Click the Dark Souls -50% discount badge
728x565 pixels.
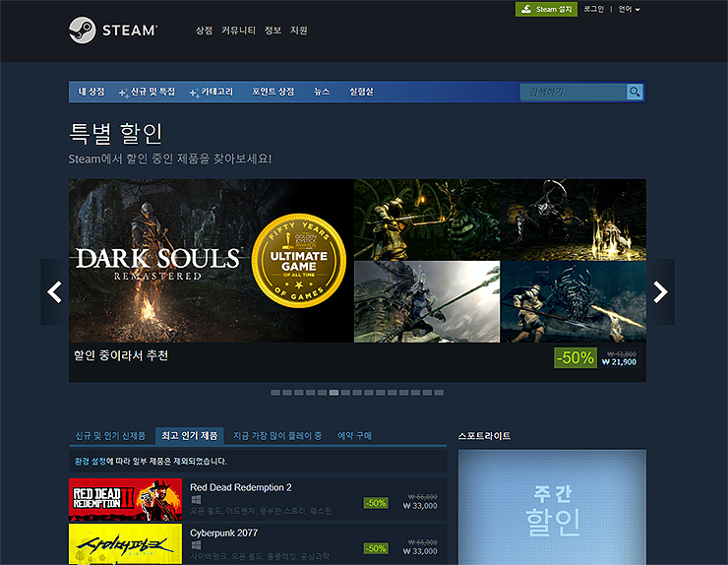click(576, 357)
